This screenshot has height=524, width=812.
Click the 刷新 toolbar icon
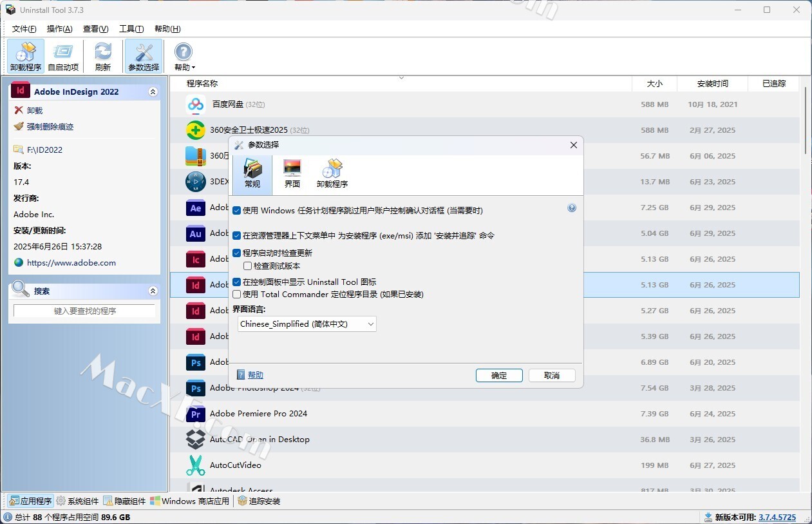(x=103, y=56)
